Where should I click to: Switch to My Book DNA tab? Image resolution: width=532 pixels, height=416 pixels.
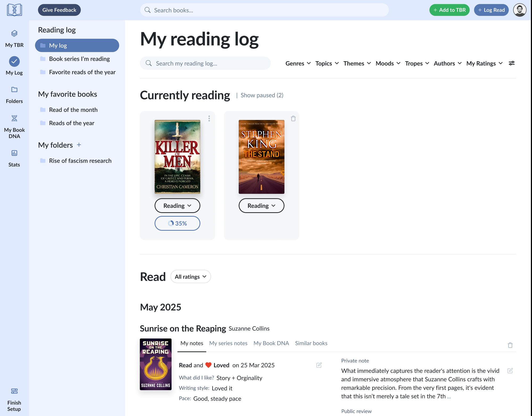click(271, 343)
